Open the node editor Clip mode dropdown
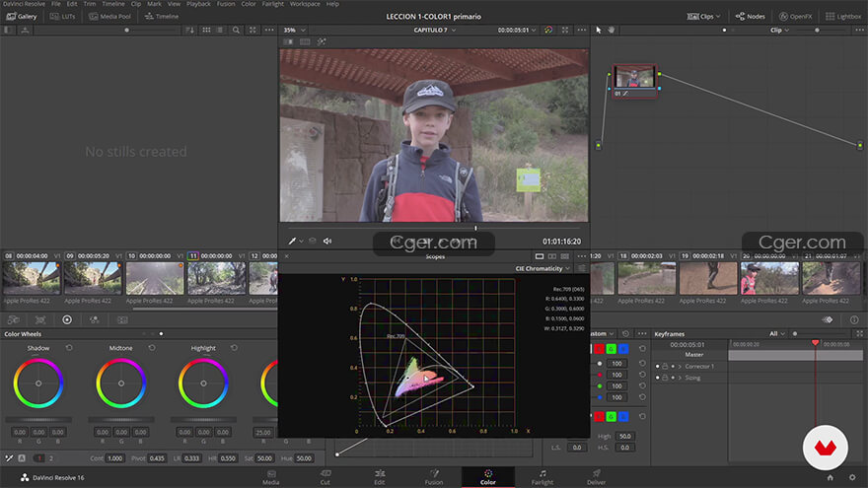This screenshot has width=868, height=488. (x=778, y=30)
